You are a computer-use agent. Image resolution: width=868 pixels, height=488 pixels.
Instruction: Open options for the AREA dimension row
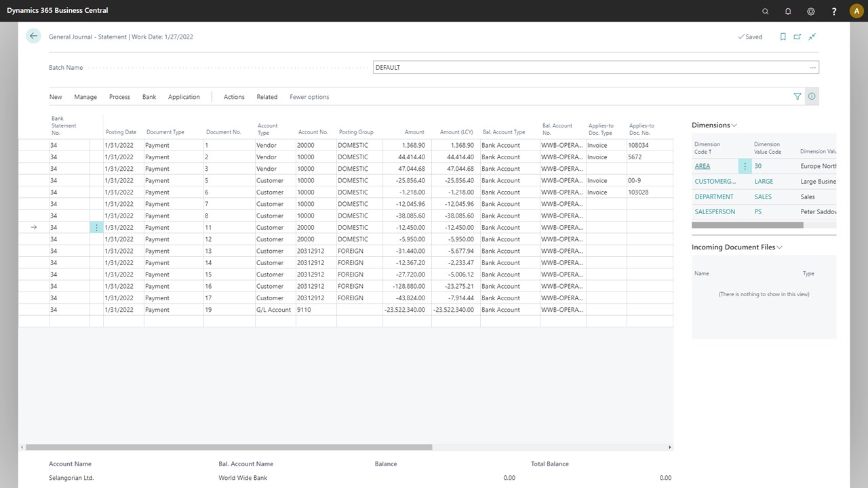tap(745, 166)
